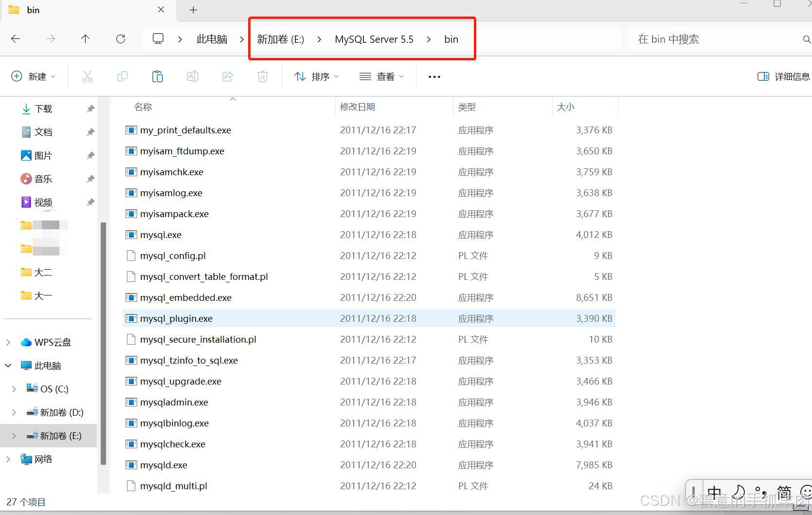Image resolution: width=812 pixels, height=515 pixels.
Task: Open chevron after 新加卷 (E:) breadcrumb
Action: pos(319,39)
